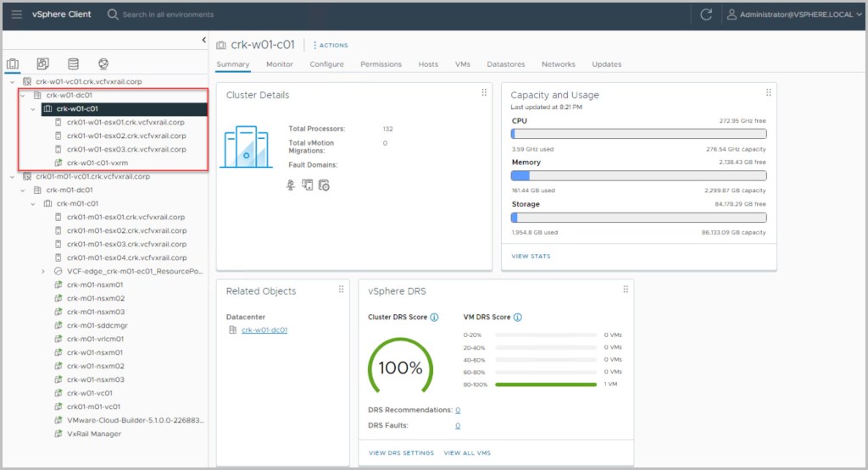Select the Hosts and Clusters inventory icon
Screen dimensions: 868x470
[13, 64]
